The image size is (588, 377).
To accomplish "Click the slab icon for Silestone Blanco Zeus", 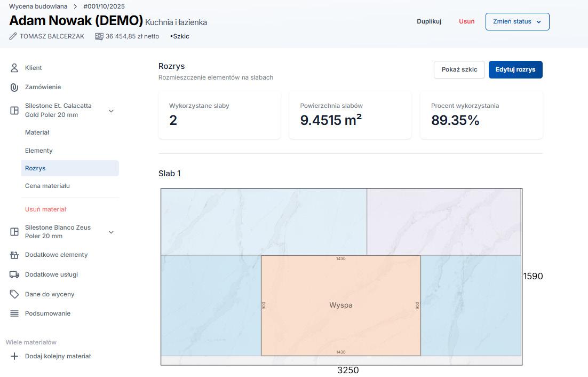I will (x=14, y=232).
